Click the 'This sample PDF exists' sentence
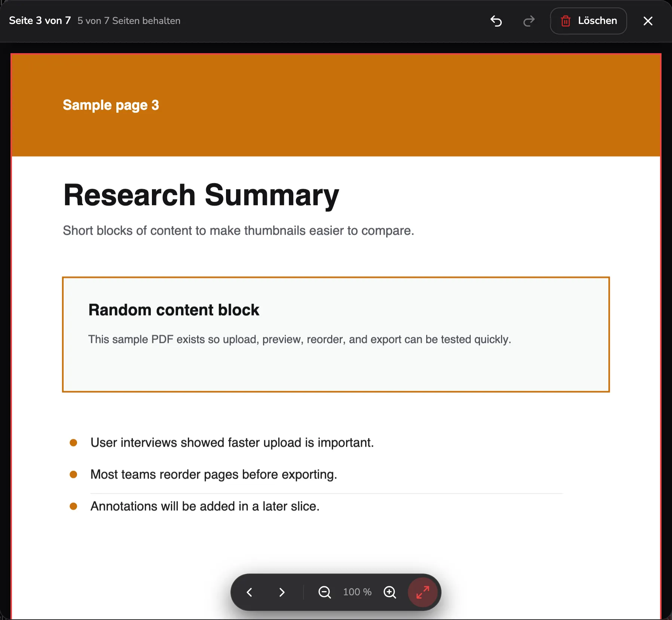 [x=299, y=339]
